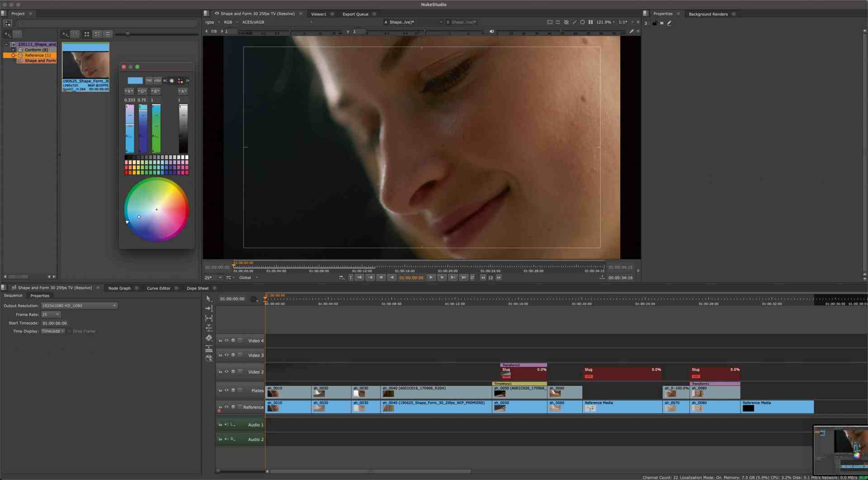The image size is (868, 480).
Task: Click the pause viewer updates icon
Action: [590, 22]
